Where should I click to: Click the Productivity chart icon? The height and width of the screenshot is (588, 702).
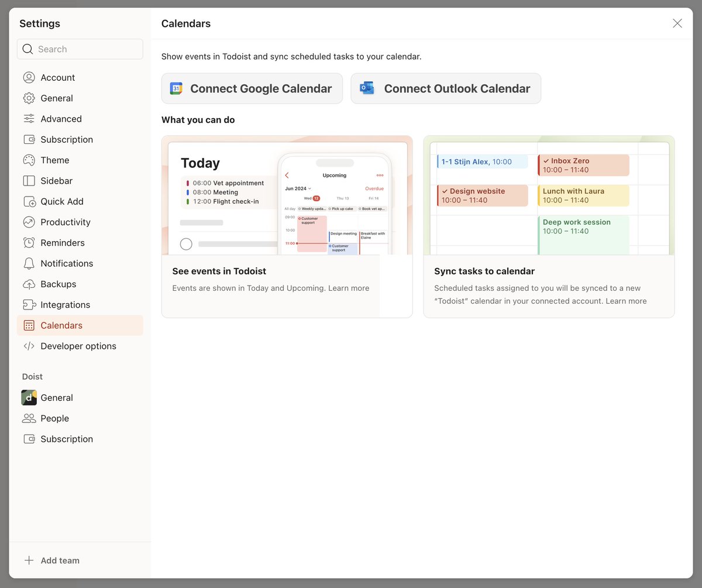[29, 222]
